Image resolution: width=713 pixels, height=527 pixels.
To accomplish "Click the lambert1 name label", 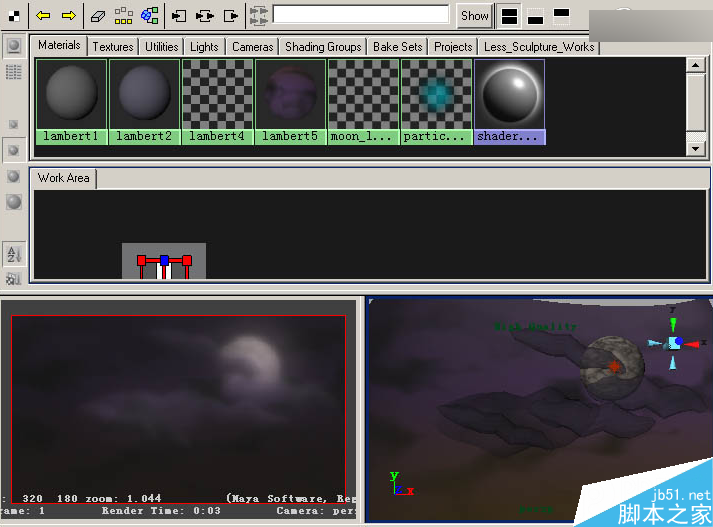I will point(71,136).
